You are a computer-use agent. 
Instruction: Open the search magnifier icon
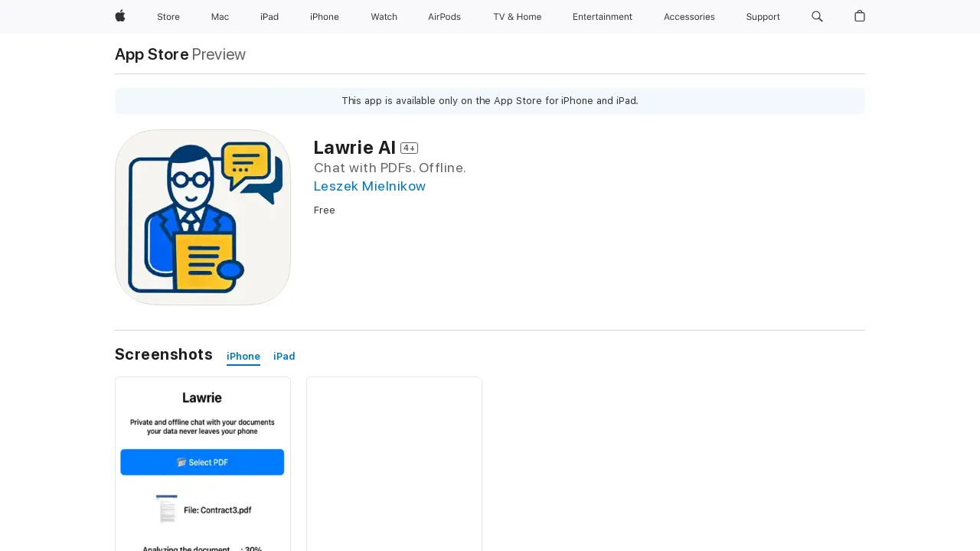(817, 16)
